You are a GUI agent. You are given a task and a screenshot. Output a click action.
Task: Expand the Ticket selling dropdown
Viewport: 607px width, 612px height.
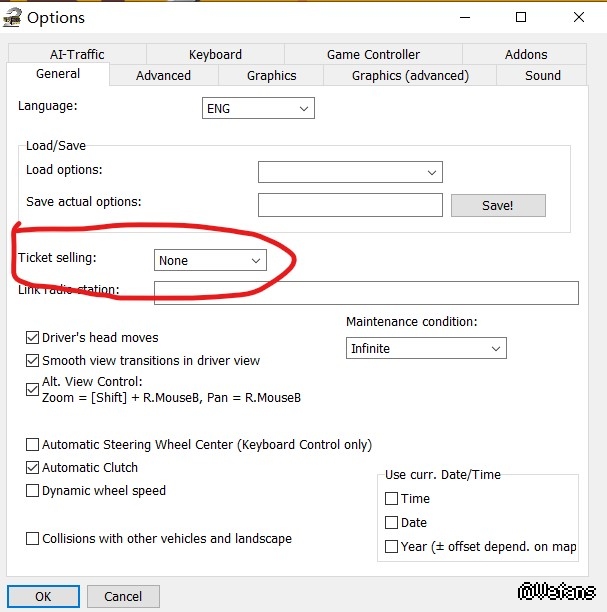pyautogui.click(x=211, y=260)
